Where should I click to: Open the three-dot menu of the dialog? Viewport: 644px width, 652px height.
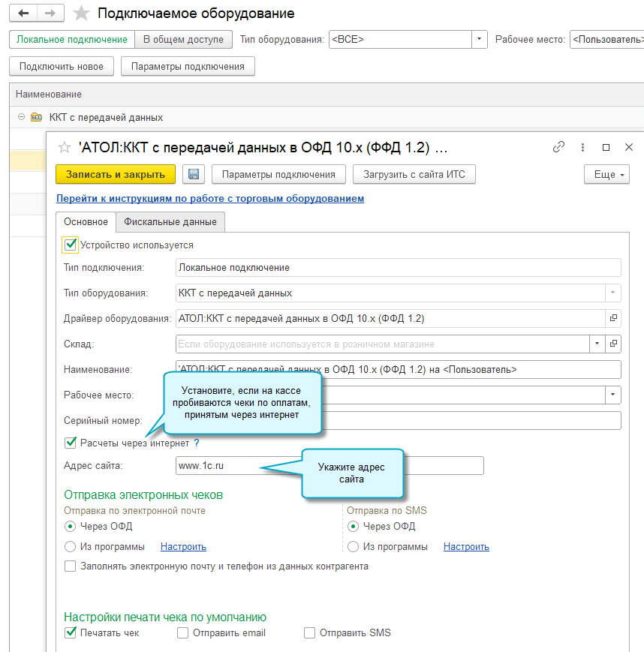pos(582,147)
